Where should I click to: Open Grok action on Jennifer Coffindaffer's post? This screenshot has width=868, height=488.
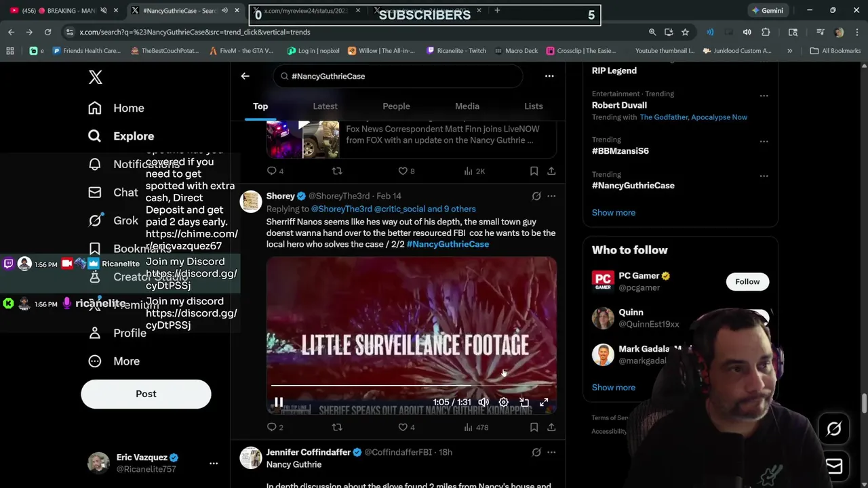[x=536, y=452]
